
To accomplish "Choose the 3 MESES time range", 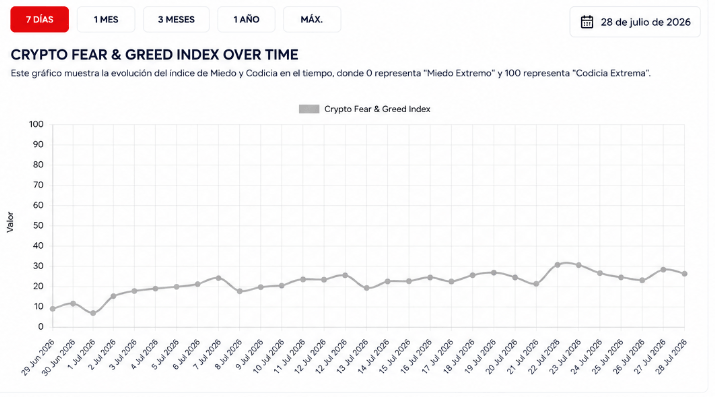I will pos(176,20).
